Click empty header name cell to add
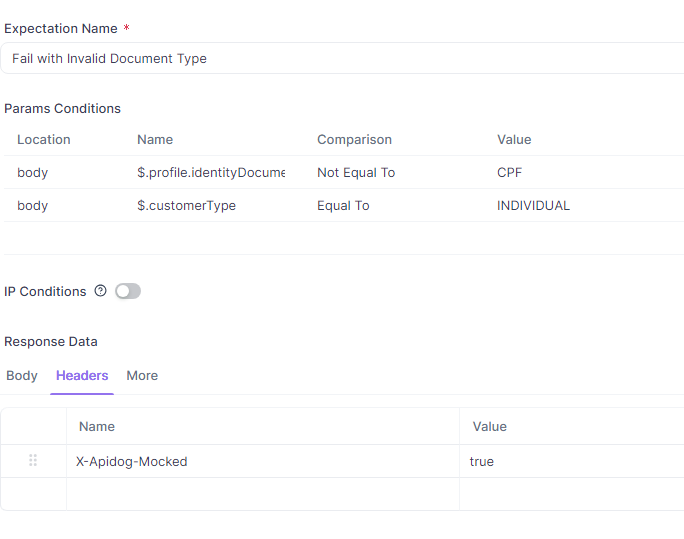 (x=260, y=494)
